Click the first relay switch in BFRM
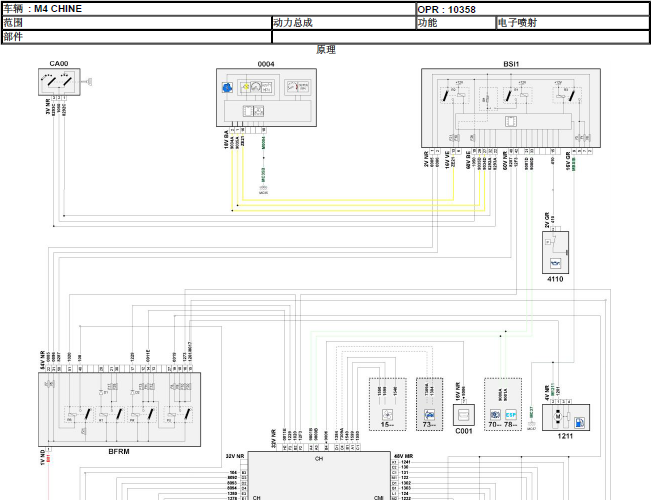 click(x=87, y=414)
